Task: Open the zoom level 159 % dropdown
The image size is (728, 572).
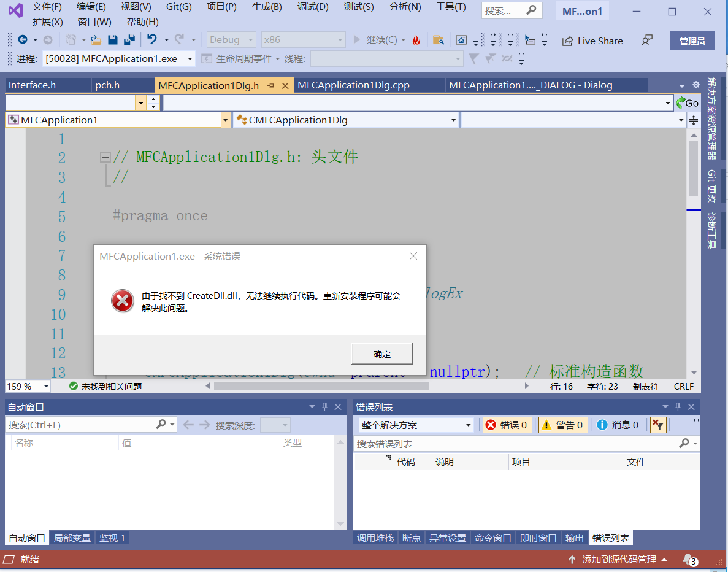Action: (x=46, y=386)
